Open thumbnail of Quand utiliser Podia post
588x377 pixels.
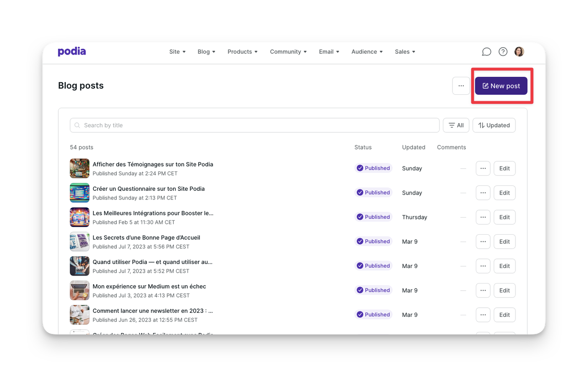click(80, 266)
